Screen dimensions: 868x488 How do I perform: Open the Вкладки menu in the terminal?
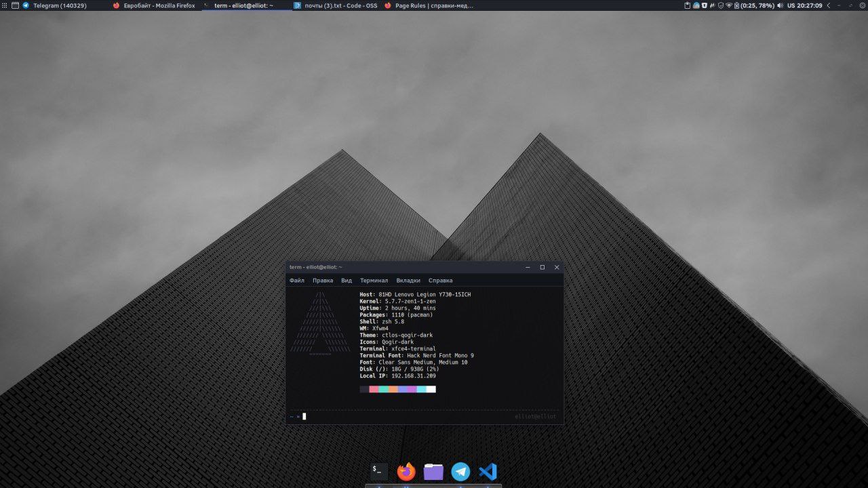pos(408,281)
